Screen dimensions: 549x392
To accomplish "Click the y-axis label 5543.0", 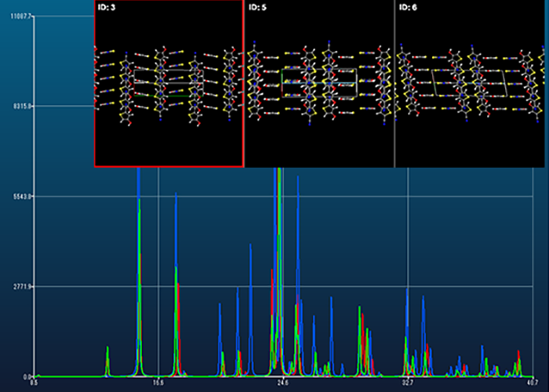I will click(x=23, y=196).
